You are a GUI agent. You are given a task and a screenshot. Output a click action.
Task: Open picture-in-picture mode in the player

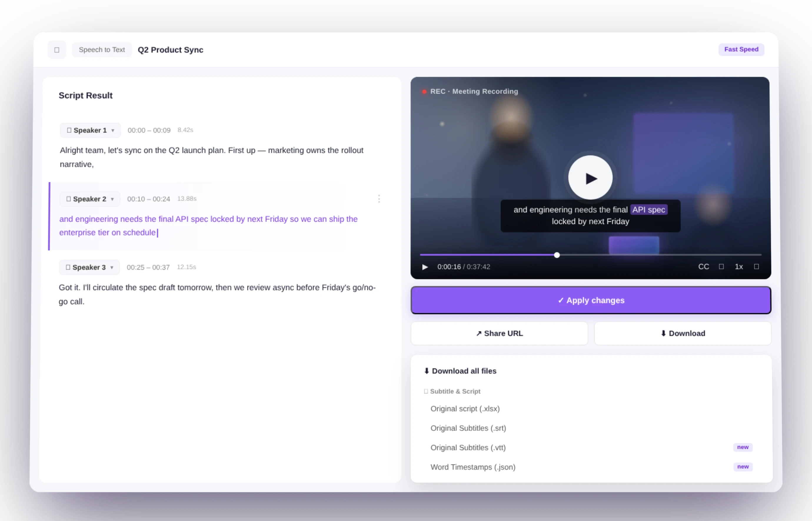(x=721, y=267)
